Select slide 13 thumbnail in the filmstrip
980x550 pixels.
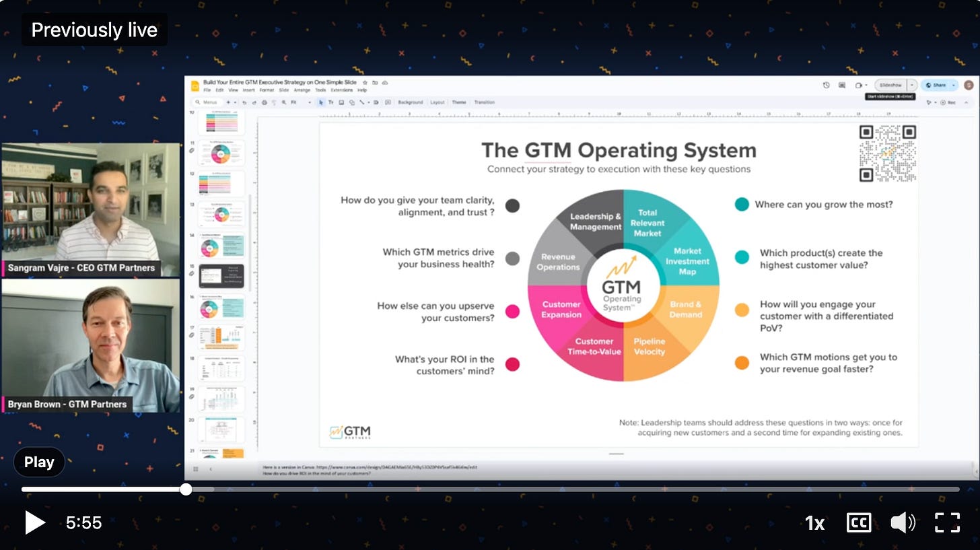point(220,213)
